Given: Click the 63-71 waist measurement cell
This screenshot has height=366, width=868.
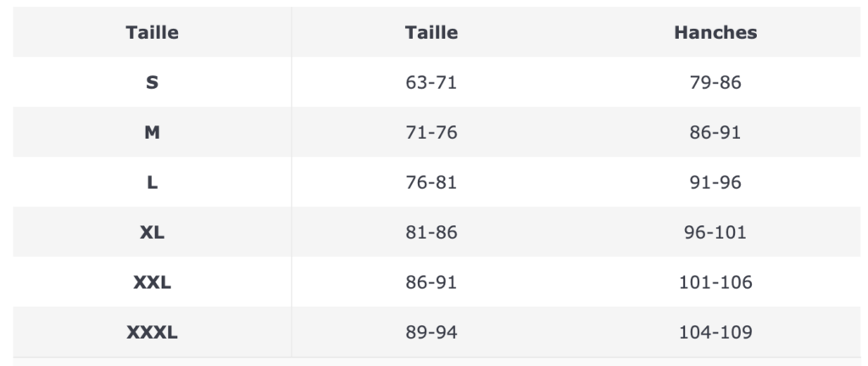Looking at the screenshot, I should (431, 83).
